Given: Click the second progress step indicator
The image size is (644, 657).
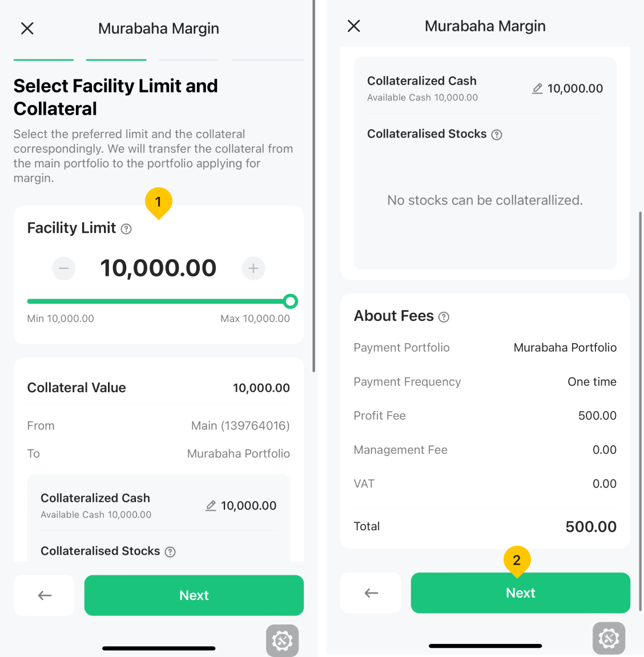Looking at the screenshot, I should pos(116,60).
